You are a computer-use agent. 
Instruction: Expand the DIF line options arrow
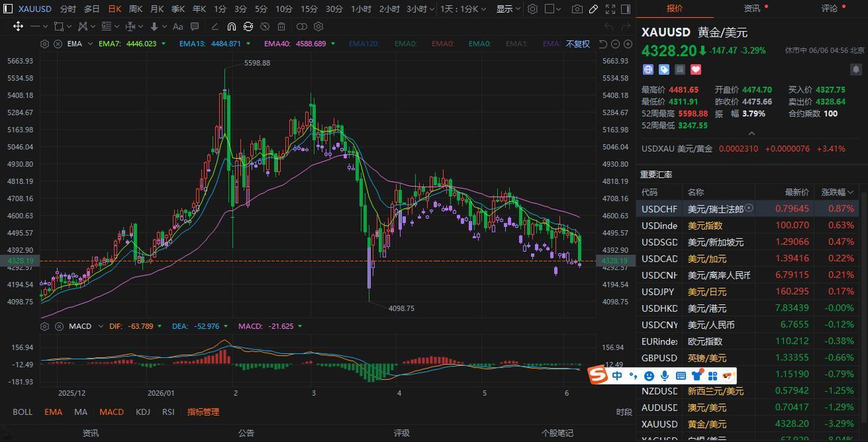[x=159, y=326]
